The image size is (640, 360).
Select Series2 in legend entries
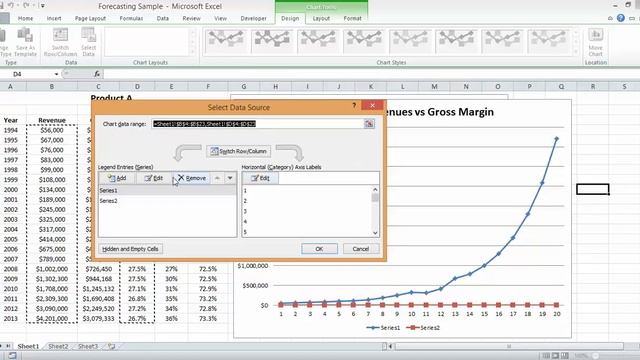(167, 201)
